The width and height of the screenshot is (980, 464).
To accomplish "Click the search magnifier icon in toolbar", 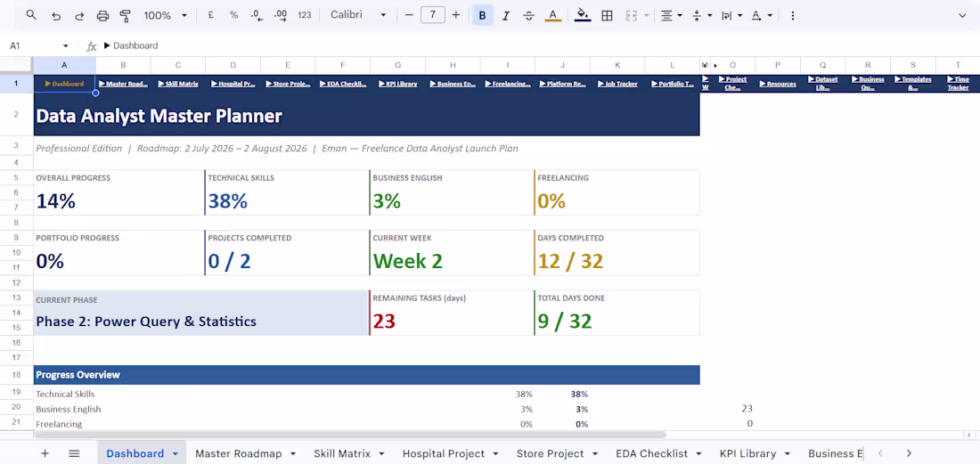I will pos(31,15).
